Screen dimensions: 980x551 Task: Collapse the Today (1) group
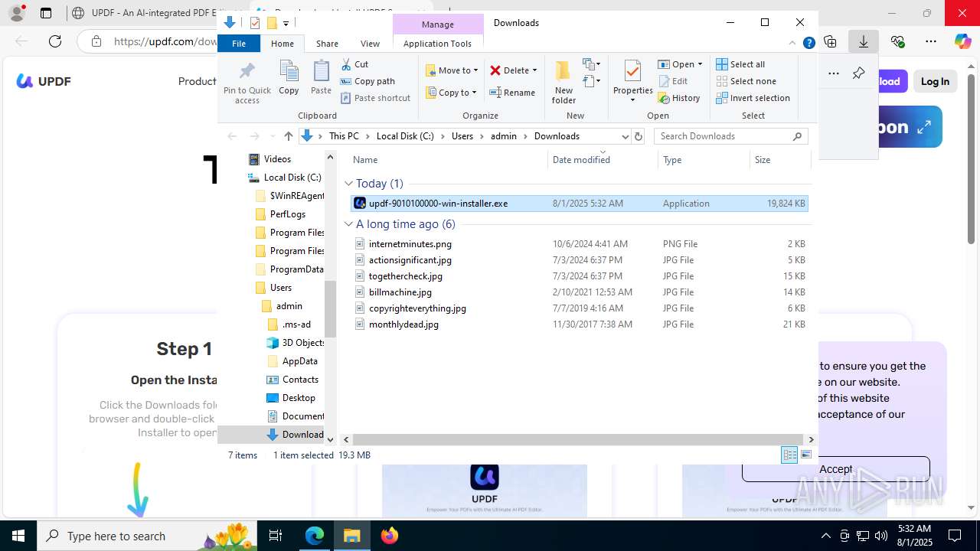tap(348, 184)
